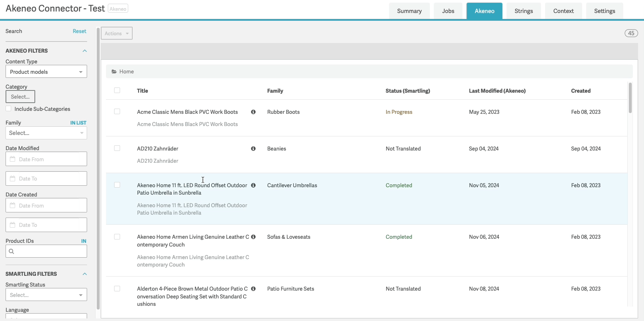Toggle the Product IDs IN operator link

point(84,241)
